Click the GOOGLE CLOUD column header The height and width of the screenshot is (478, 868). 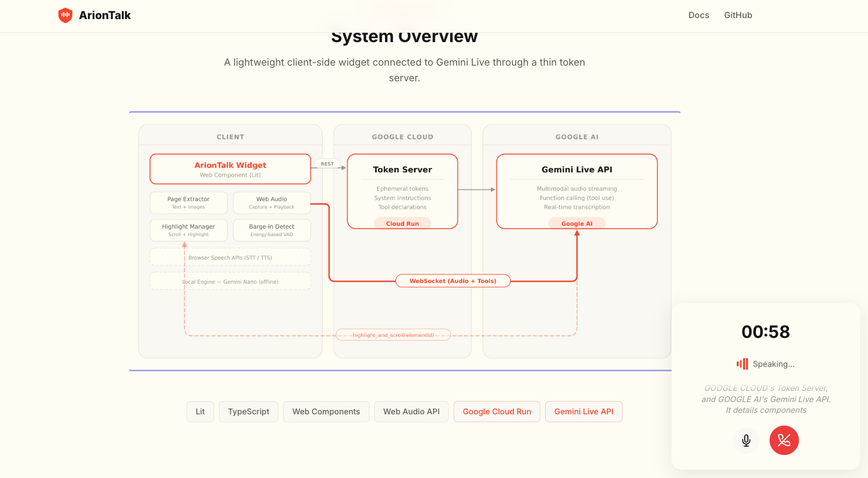[x=403, y=137]
